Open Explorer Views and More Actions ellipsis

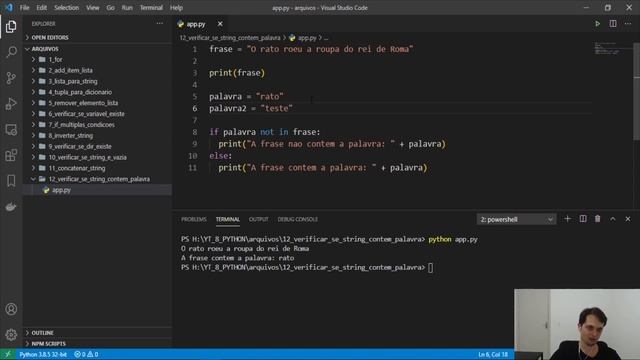pyautogui.click(x=160, y=24)
